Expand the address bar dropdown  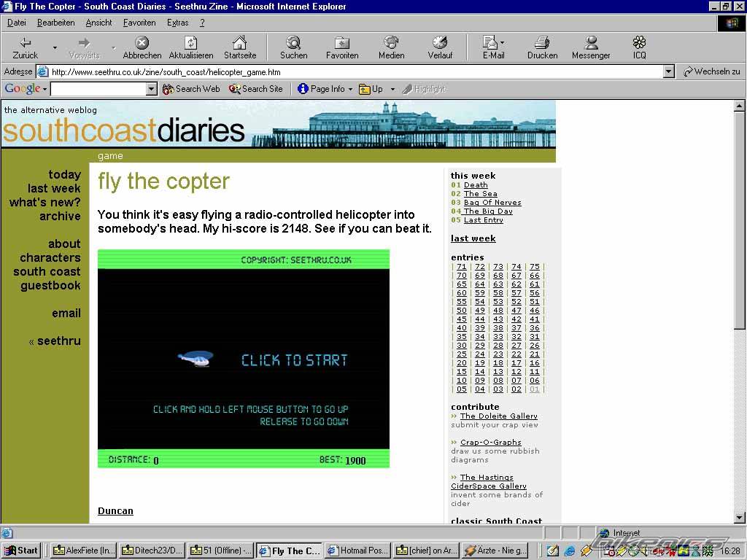(668, 71)
